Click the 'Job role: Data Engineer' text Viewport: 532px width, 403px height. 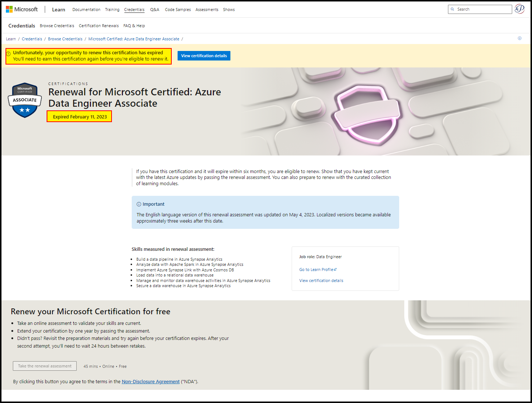click(320, 257)
